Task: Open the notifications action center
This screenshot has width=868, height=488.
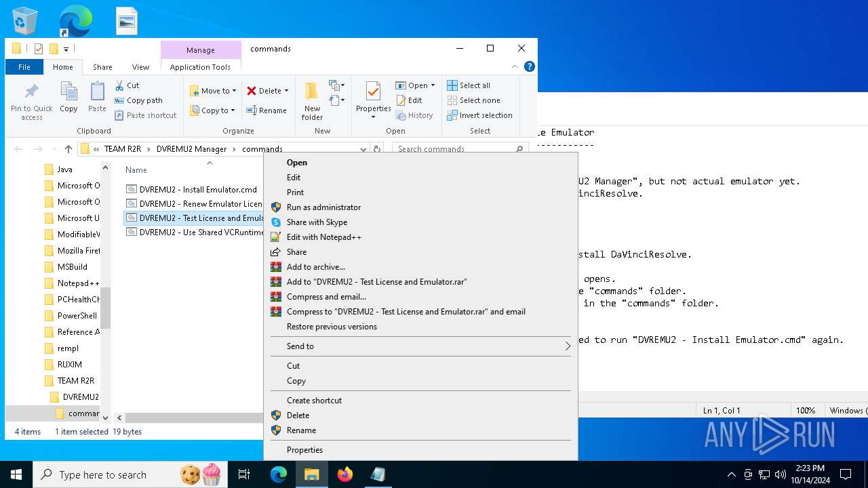Action: (846, 474)
